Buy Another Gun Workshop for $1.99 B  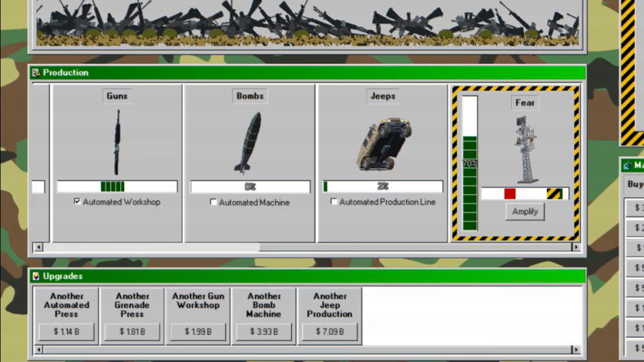point(198,331)
